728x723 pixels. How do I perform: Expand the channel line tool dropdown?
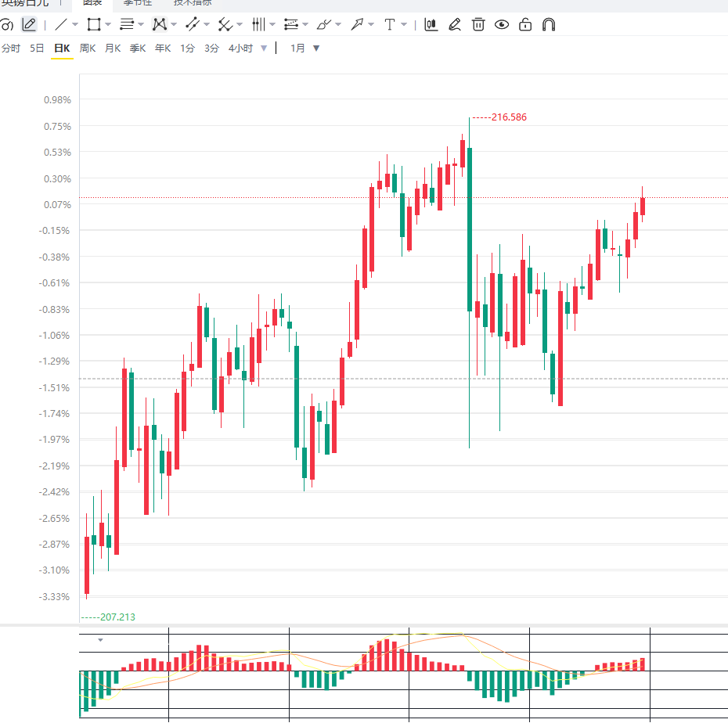(x=207, y=24)
